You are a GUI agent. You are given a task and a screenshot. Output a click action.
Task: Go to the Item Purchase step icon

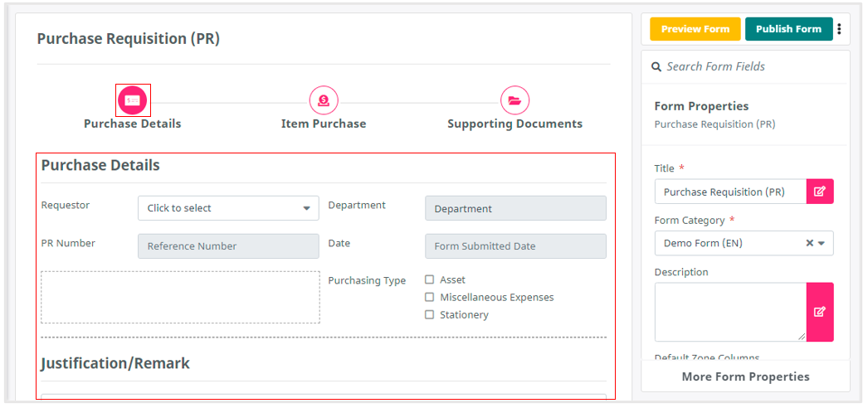[324, 100]
